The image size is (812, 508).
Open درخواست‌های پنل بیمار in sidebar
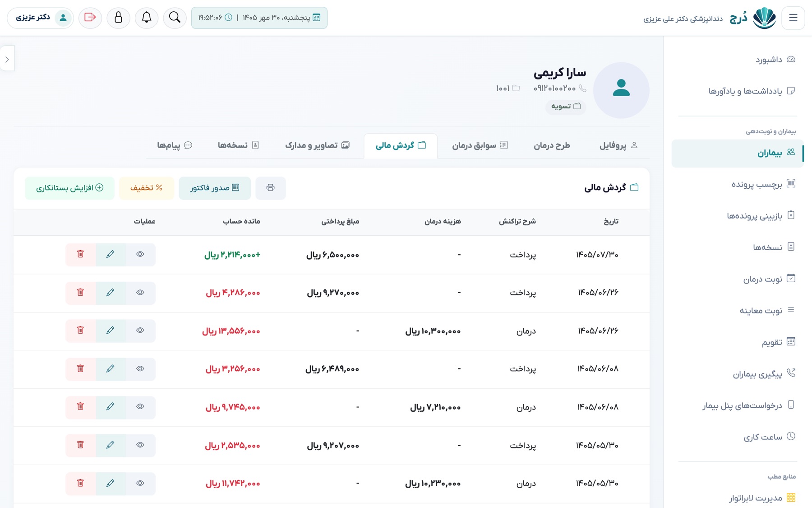(x=737, y=405)
